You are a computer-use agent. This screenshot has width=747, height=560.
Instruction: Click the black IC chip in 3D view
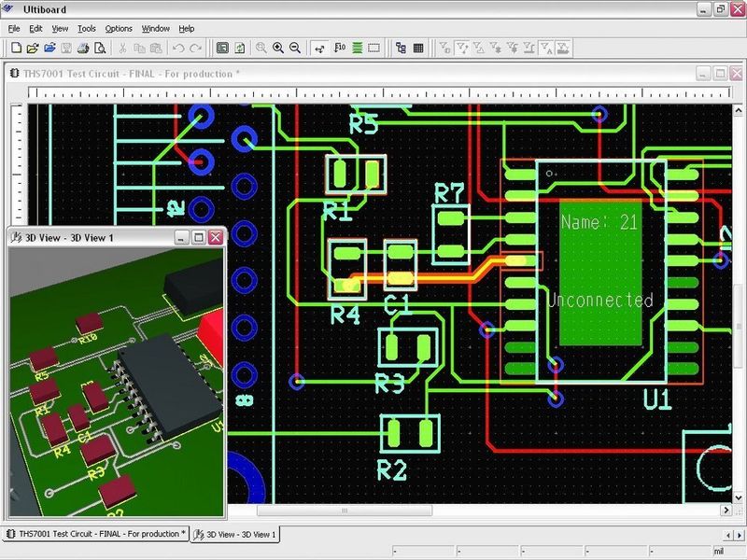(x=169, y=384)
